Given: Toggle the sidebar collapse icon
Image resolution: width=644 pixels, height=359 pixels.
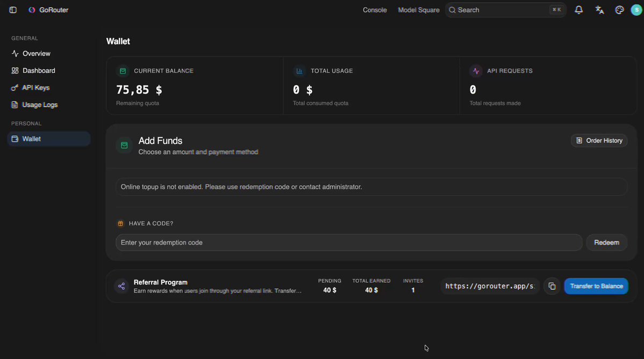Looking at the screenshot, I should pos(13,10).
